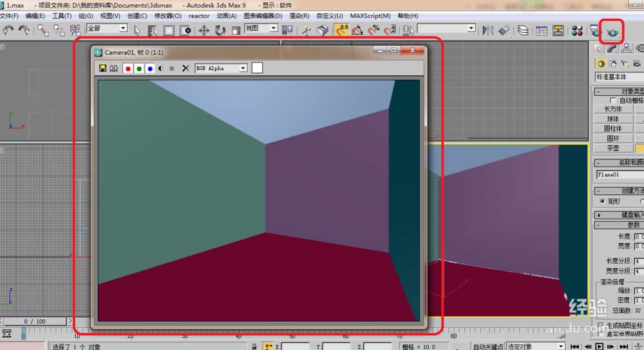Click the Quick Render teapot icon

[611, 30]
